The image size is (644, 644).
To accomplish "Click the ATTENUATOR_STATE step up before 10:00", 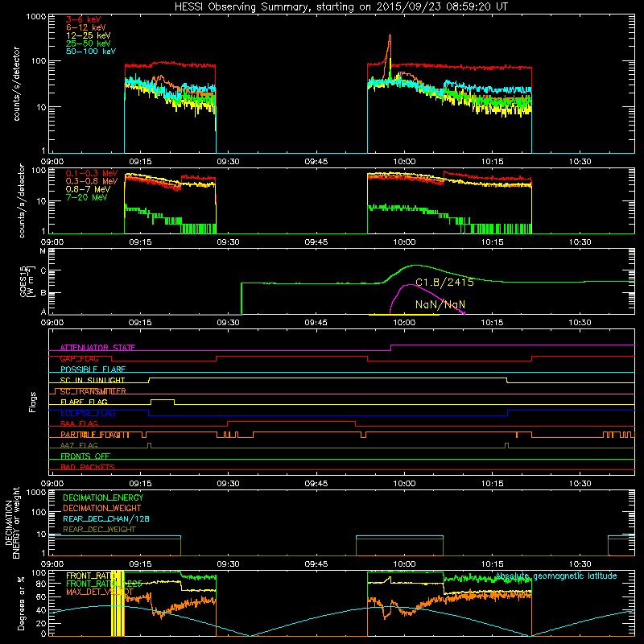I will point(390,348).
